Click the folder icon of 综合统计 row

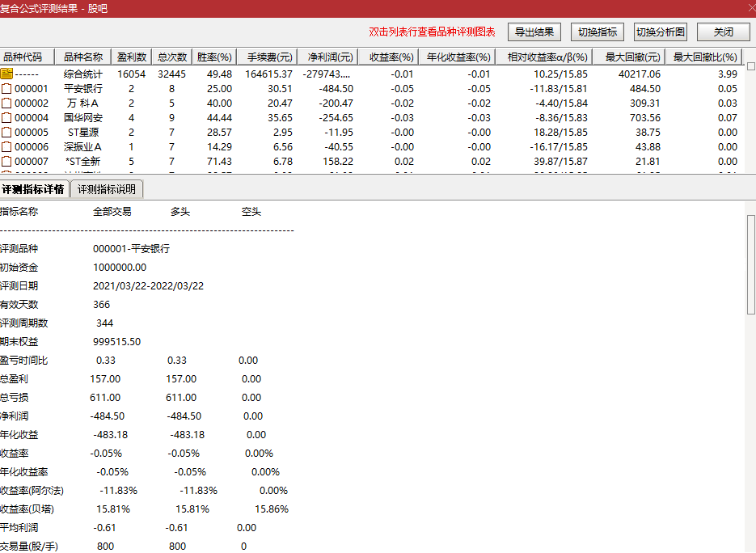coord(6,74)
